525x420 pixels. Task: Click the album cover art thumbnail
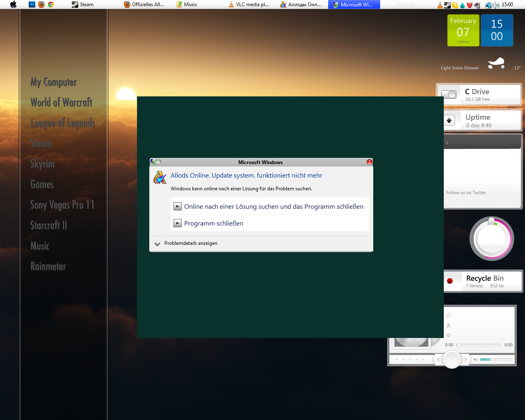coord(411,342)
